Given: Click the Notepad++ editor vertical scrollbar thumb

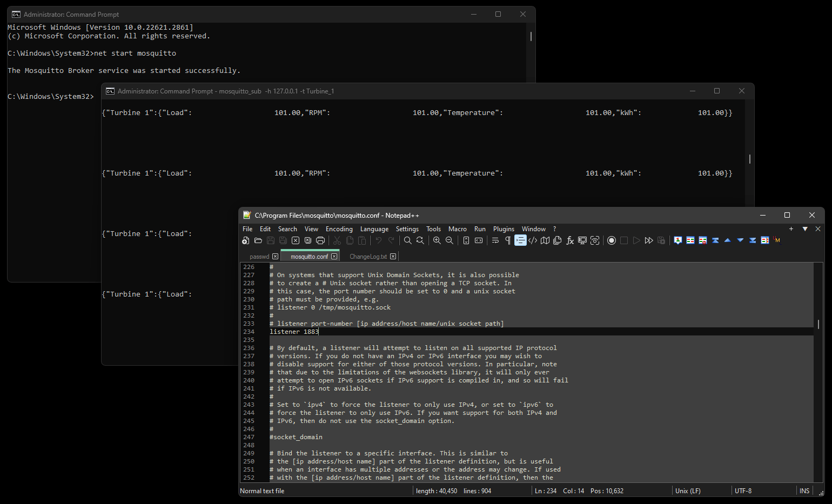Looking at the screenshot, I should 818,324.
